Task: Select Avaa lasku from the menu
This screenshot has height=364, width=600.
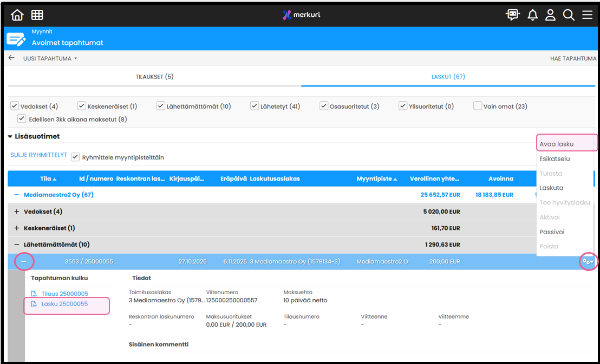Action: (x=556, y=144)
